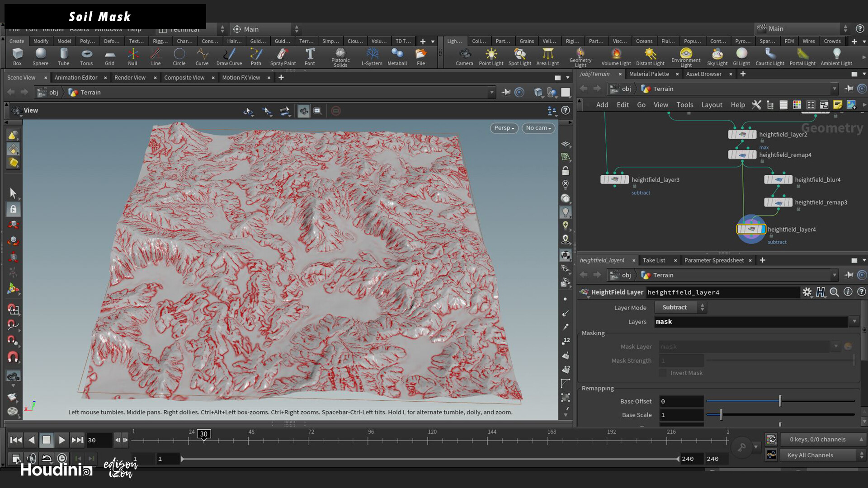This screenshot has height=488, width=868.
Task: Expand the Layers mask field dropdown
Action: [x=854, y=321]
